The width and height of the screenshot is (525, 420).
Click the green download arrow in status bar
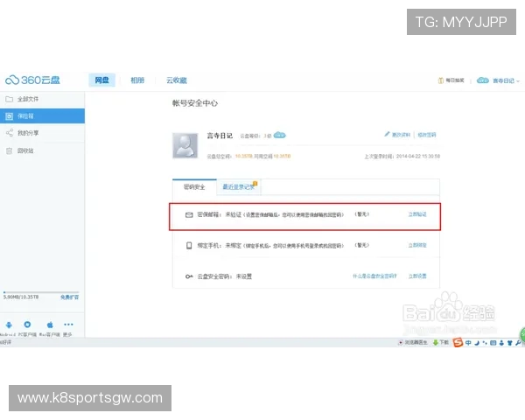point(436,342)
